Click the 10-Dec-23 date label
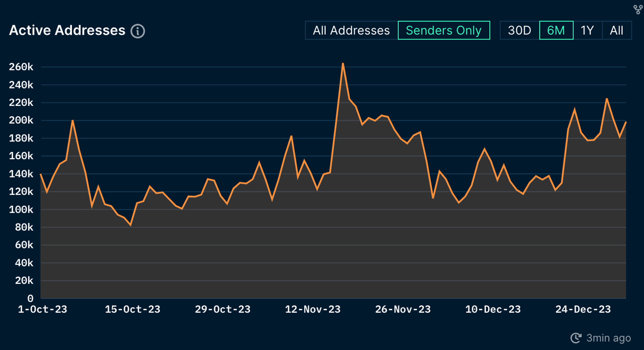 (x=493, y=309)
